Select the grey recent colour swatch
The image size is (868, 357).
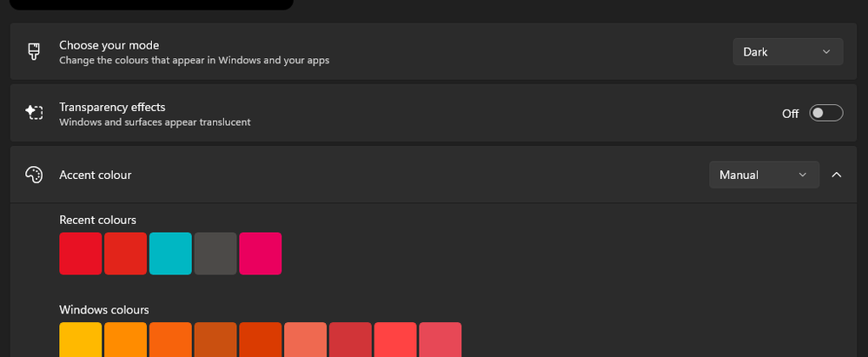[x=215, y=254]
